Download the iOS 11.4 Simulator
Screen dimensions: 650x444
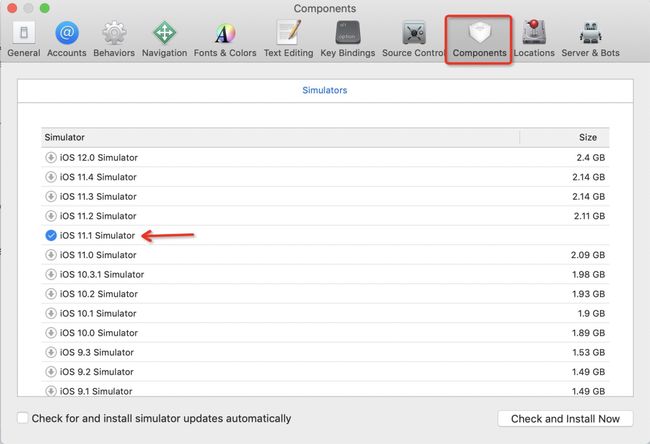click(x=51, y=177)
